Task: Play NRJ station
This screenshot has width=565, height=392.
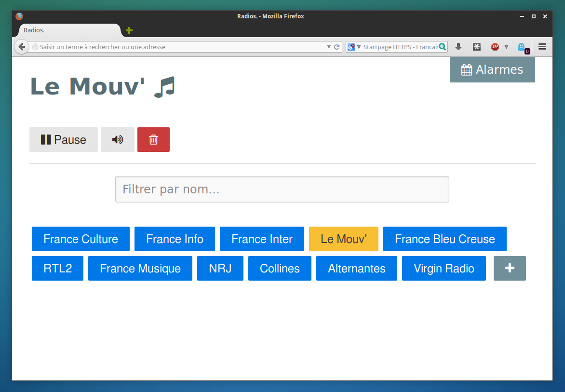Action: (220, 268)
